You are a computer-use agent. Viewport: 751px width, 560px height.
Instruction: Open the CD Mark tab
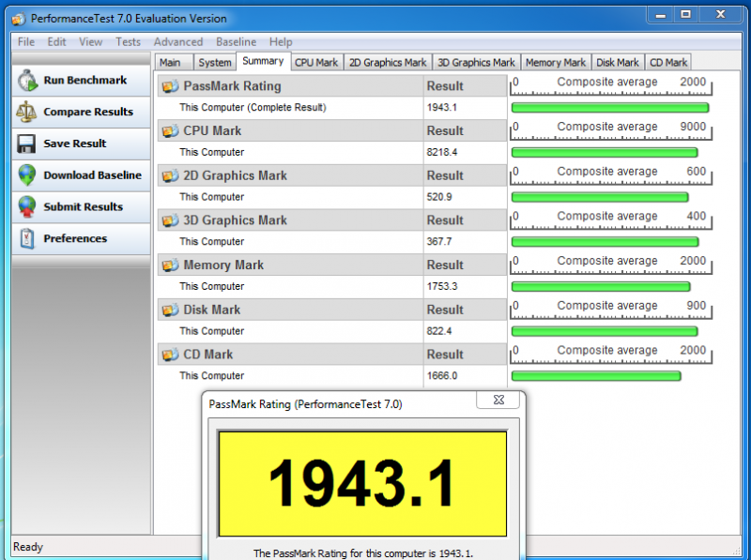pyautogui.click(x=668, y=62)
